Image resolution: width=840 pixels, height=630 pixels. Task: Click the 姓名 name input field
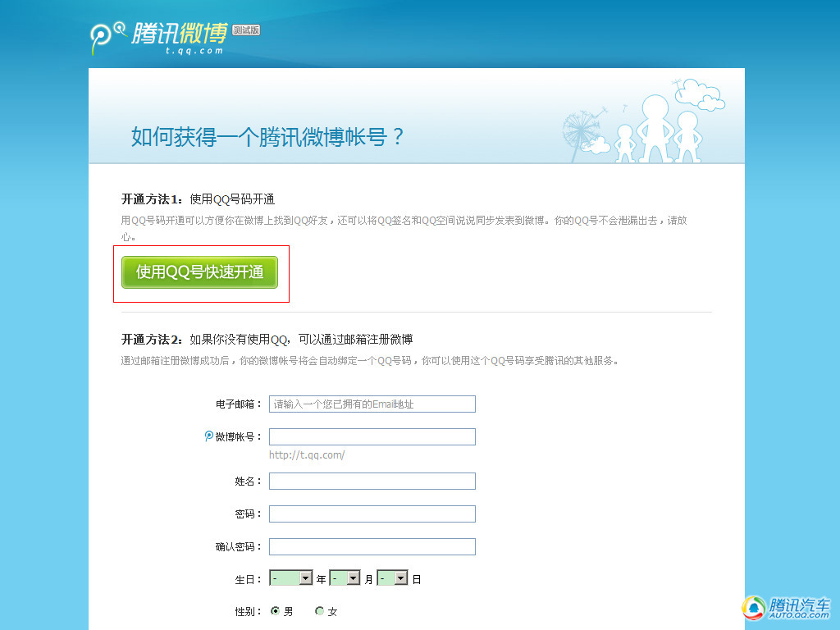pyautogui.click(x=372, y=481)
